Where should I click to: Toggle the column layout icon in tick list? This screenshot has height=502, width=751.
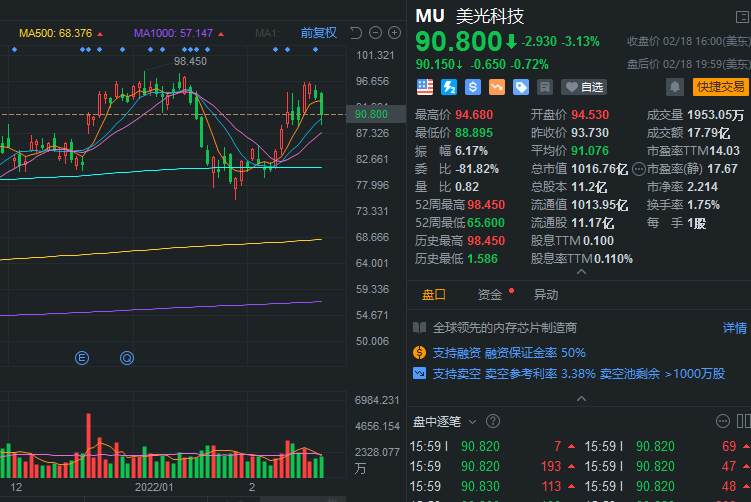coord(743,421)
